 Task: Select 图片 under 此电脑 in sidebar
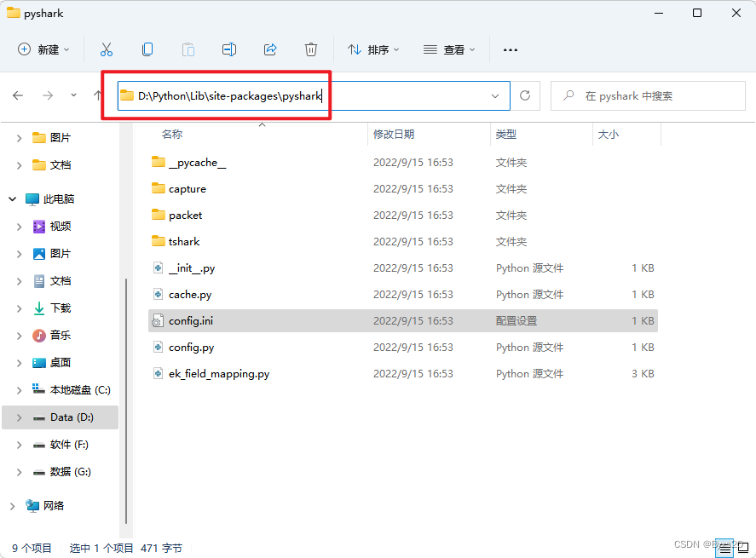click(61, 254)
